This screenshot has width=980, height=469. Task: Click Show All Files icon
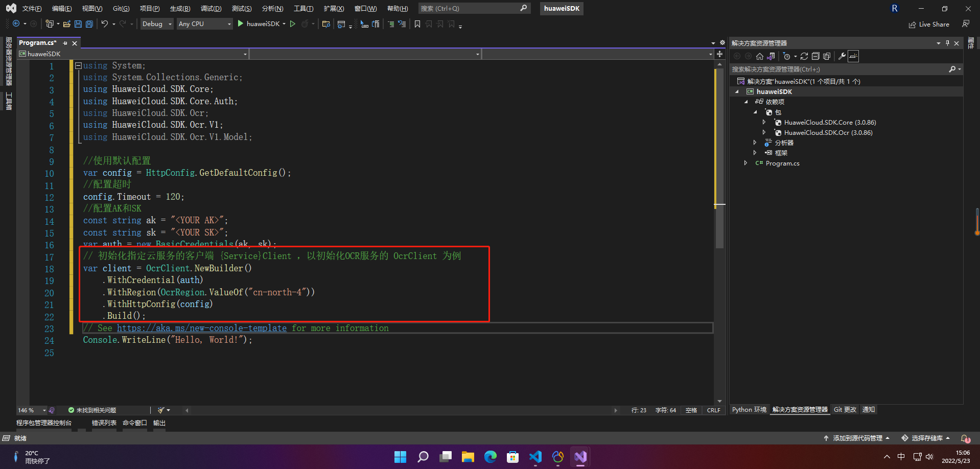(x=827, y=56)
